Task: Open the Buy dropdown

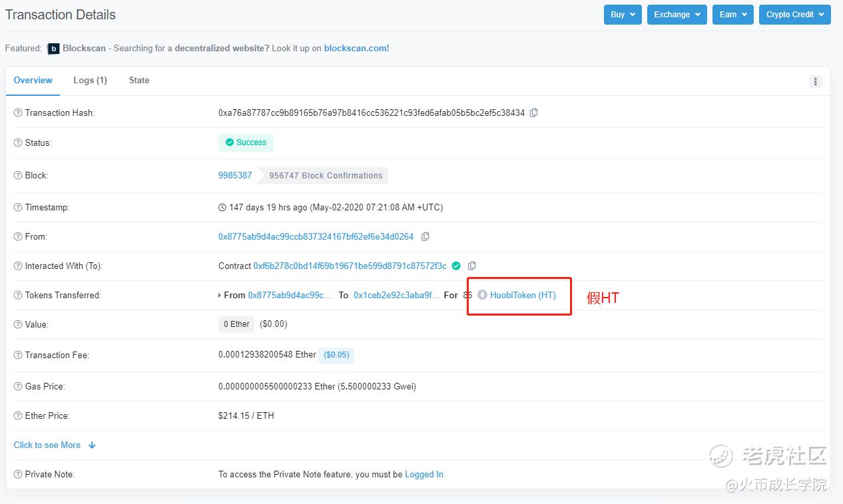Action: tap(623, 15)
